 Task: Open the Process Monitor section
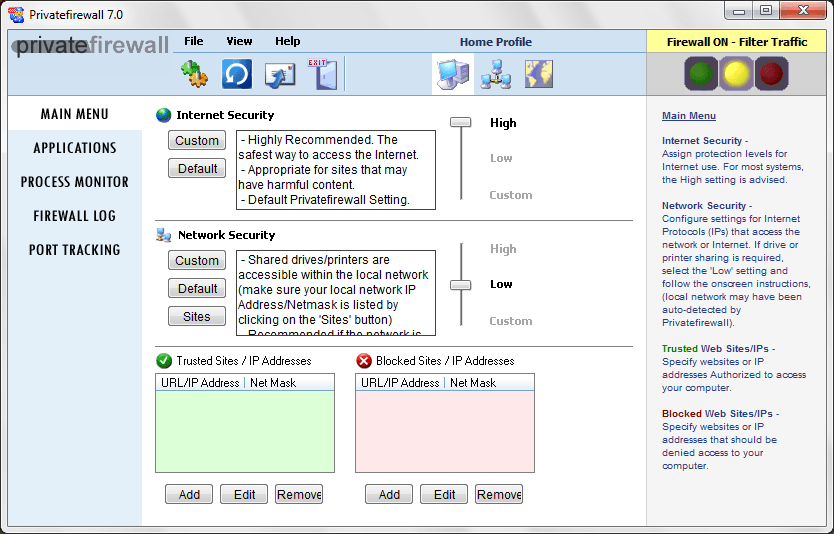(x=74, y=182)
